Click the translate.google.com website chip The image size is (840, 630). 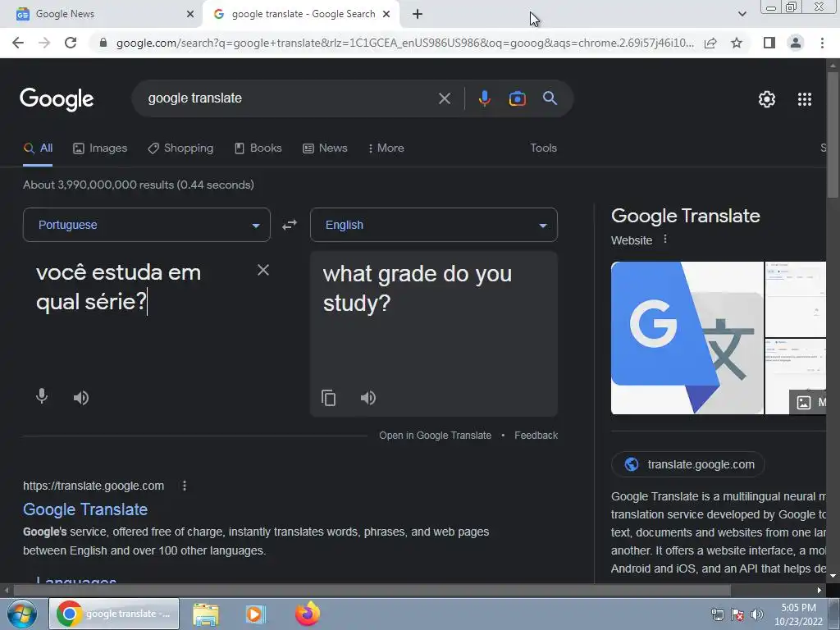[x=688, y=464]
